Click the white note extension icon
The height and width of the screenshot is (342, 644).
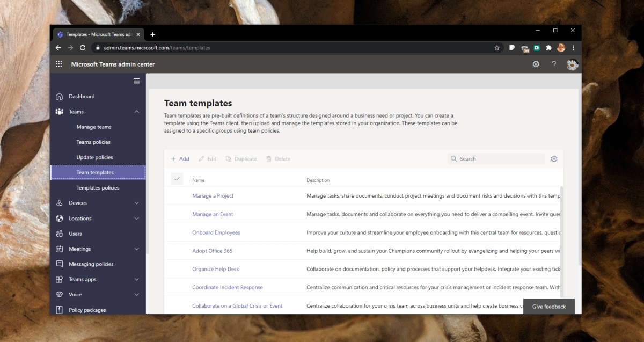pyautogui.click(x=513, y=48)
